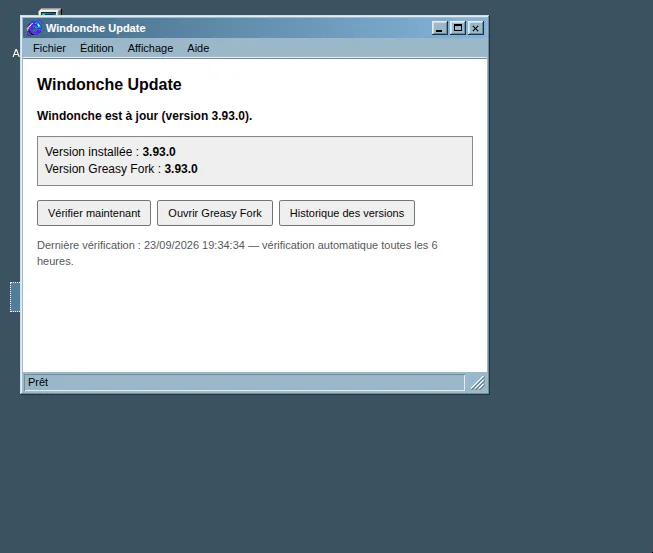Minimize the Windonche Update window

tap(439, 28)
